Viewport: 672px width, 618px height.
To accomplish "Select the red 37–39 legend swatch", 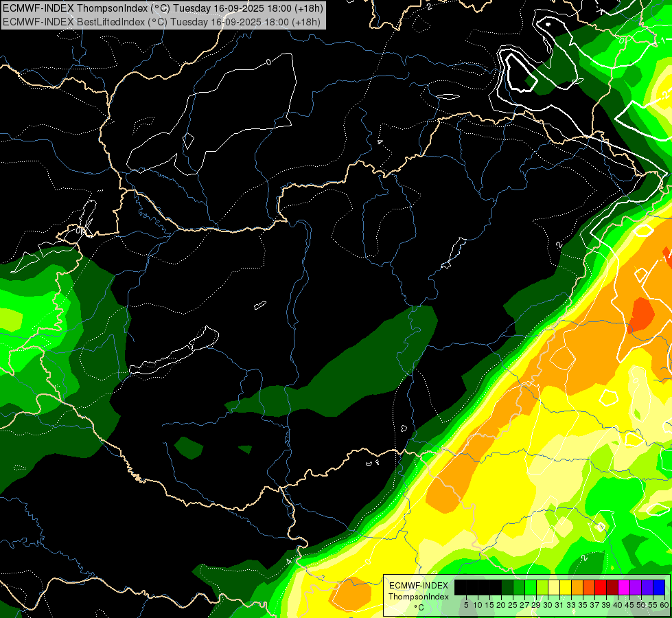I will tap(601, 587).
